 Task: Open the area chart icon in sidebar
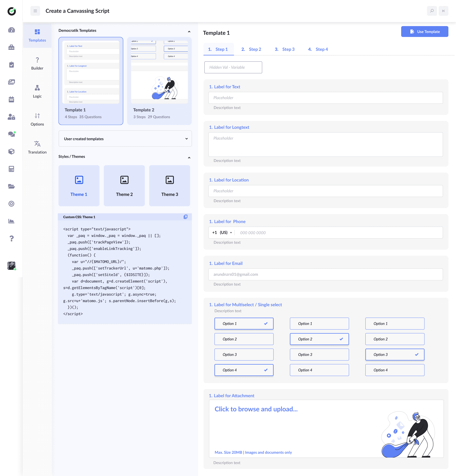[x=11, y=221]
